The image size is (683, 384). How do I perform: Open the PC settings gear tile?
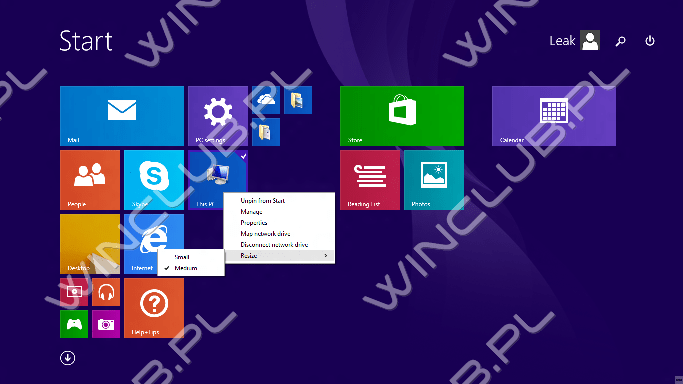tap(218, 116)
